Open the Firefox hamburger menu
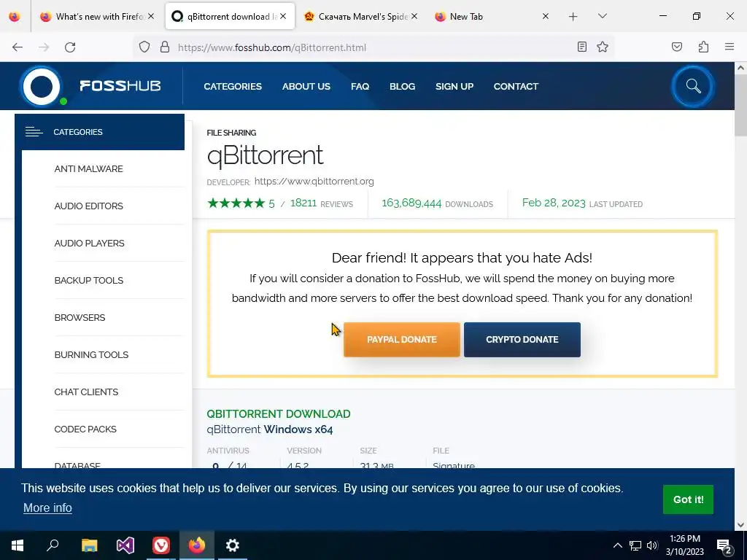 pos(729,47)
